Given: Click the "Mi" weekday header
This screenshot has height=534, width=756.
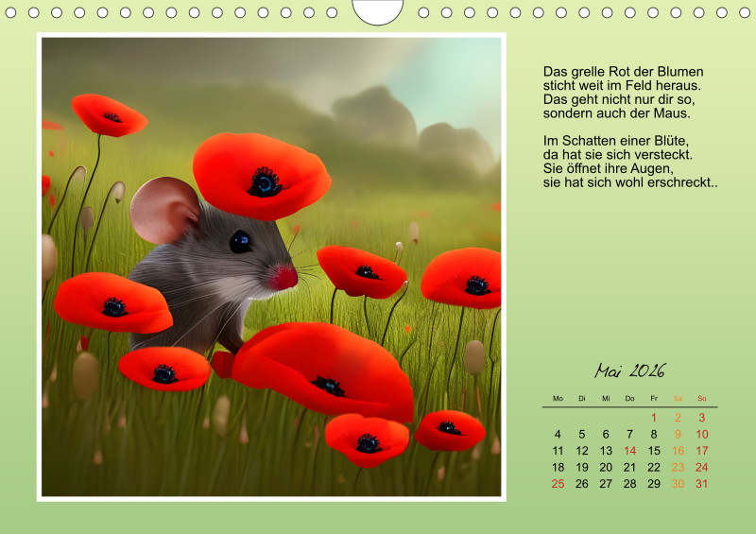Looking at the screenshot, I should pos(606,399).
